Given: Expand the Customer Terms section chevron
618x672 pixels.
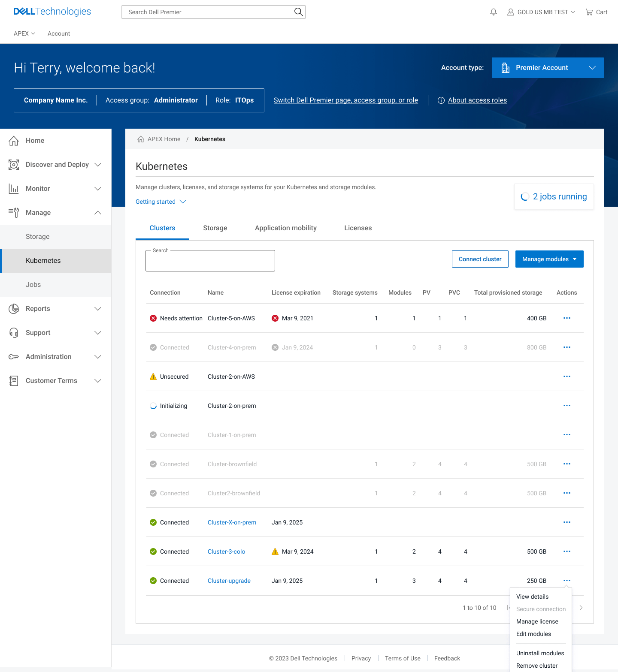Looking at the screenshot, I should (x=98, y=381).
